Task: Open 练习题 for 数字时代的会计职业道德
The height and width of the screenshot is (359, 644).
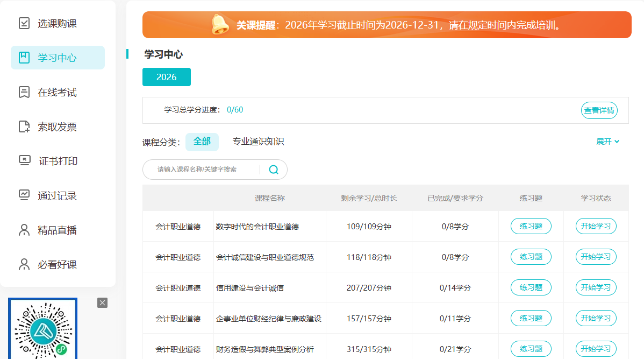Action: click(x=531, y=226)
